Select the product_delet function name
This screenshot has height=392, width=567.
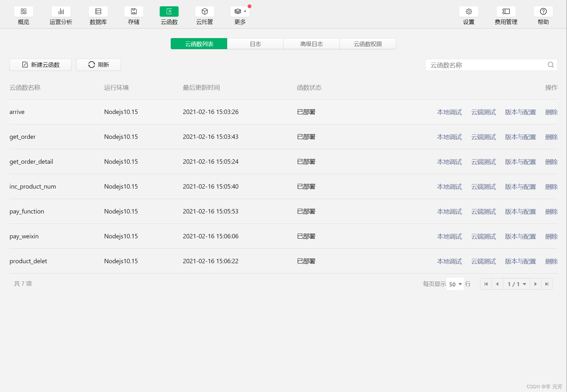tap(28, 261)
